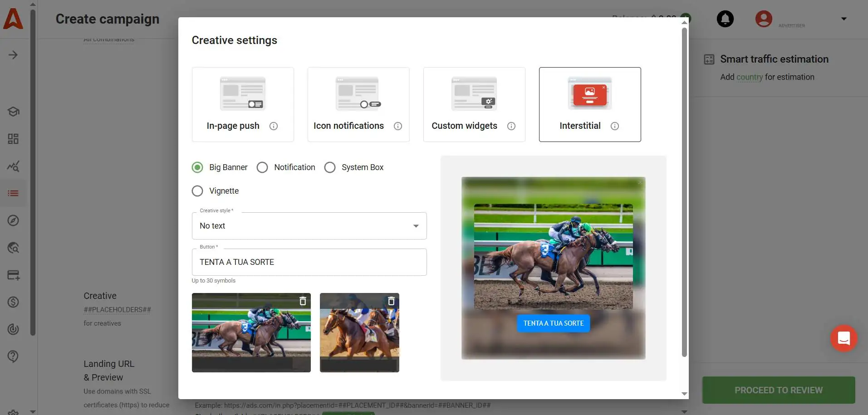Select the campaigns list icon in sidebar
The image size is (868, 415).
[x=13, y=193]
